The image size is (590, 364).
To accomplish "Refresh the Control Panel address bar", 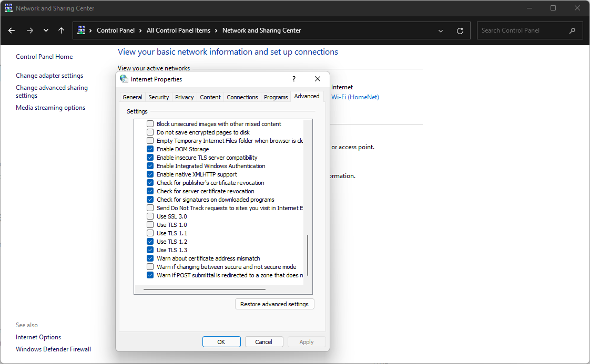I will (460, 31).
